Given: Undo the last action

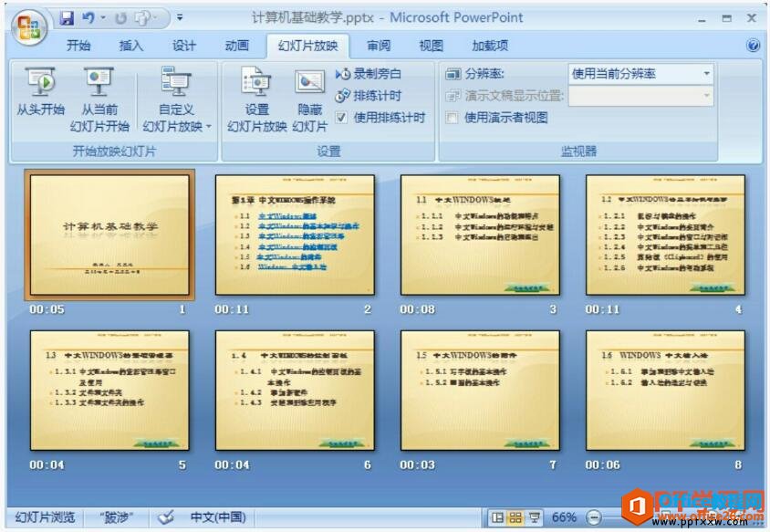Looking at the screenshot, I should click(88, 18).
